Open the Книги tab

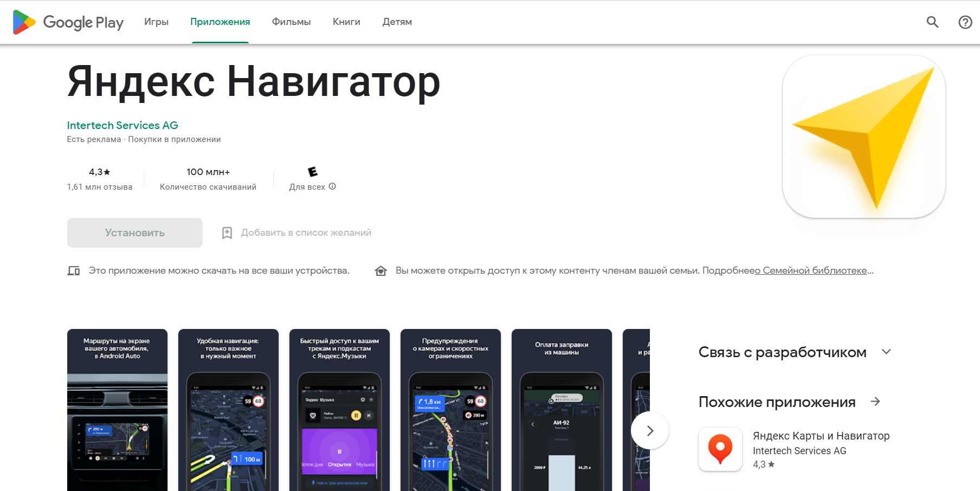346,22
